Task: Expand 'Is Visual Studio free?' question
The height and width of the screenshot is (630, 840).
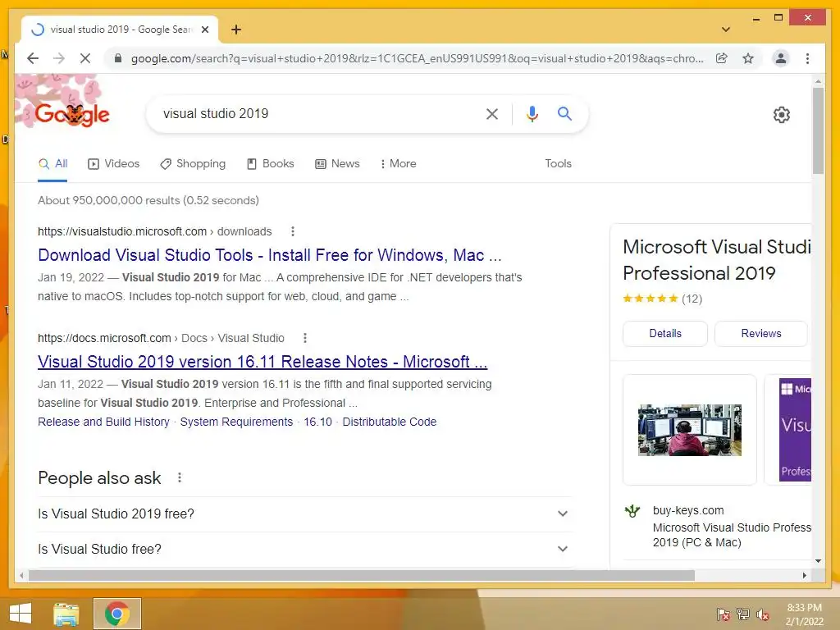Action: [304, 549]
